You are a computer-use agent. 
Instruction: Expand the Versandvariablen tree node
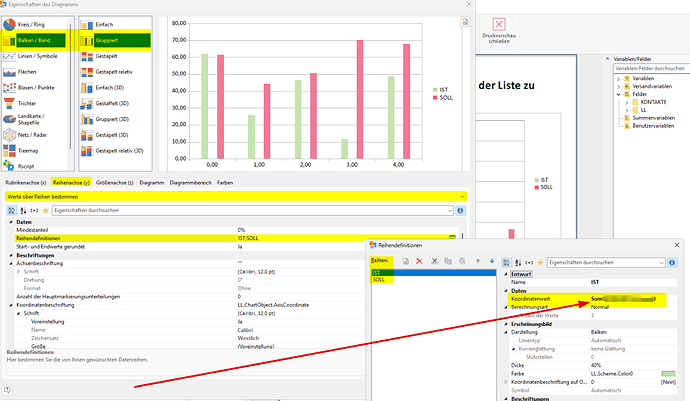[618, 87]
